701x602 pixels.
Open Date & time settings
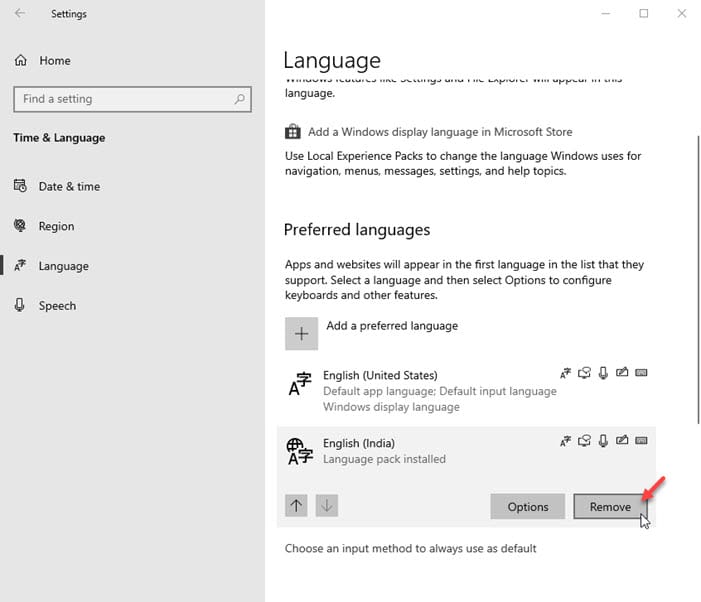coord(69,186)
